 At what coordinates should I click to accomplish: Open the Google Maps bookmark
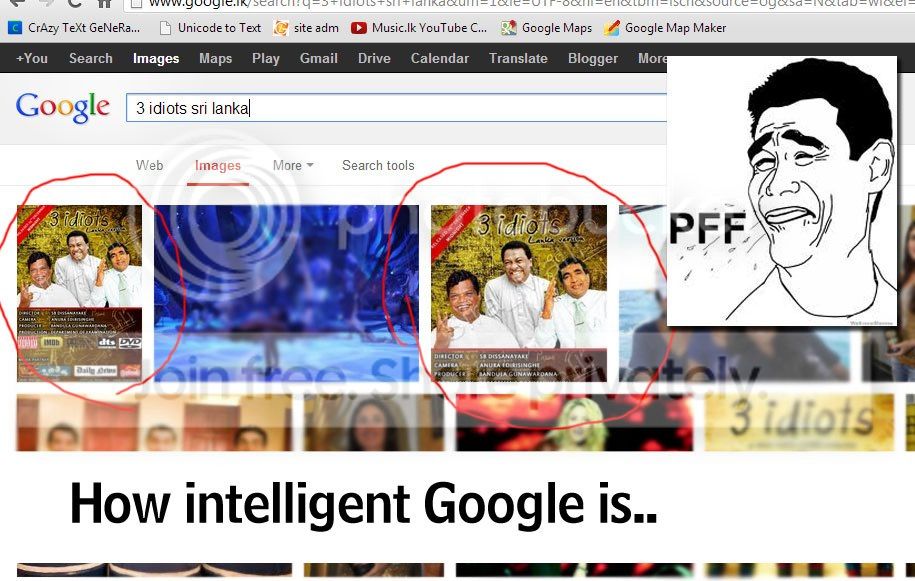(547, 27)
